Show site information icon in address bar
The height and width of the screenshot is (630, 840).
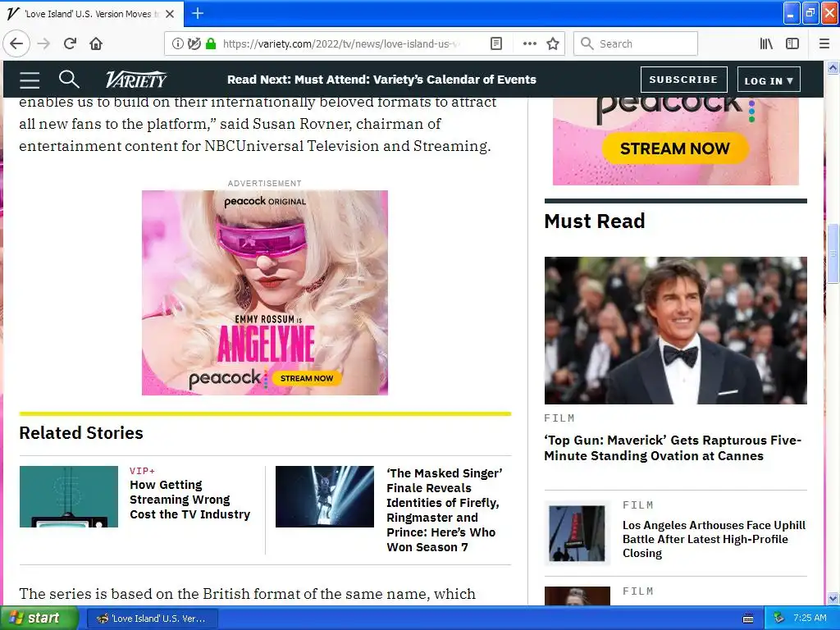click(x=177, y=44)
